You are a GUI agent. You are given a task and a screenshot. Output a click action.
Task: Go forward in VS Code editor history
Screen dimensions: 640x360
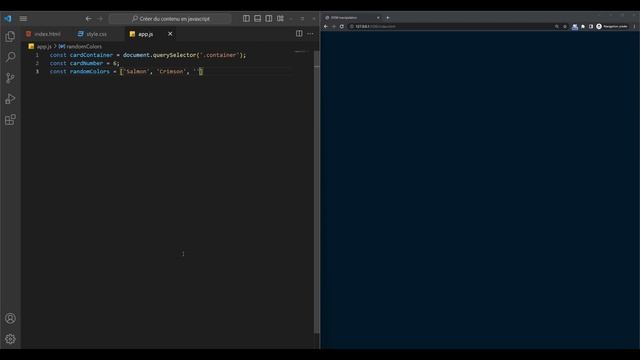(100, 19)
